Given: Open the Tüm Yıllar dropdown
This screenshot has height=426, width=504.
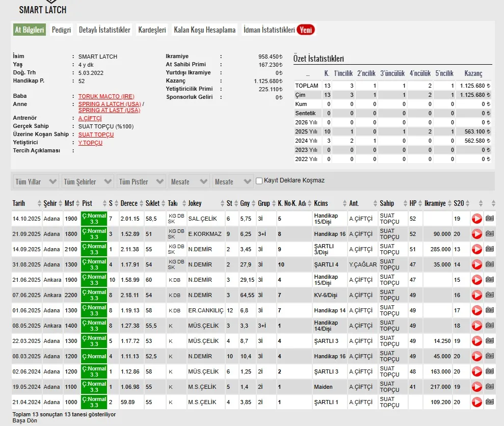Looking at the screenshot, I should pyautogui.click(x=35, y=181).
